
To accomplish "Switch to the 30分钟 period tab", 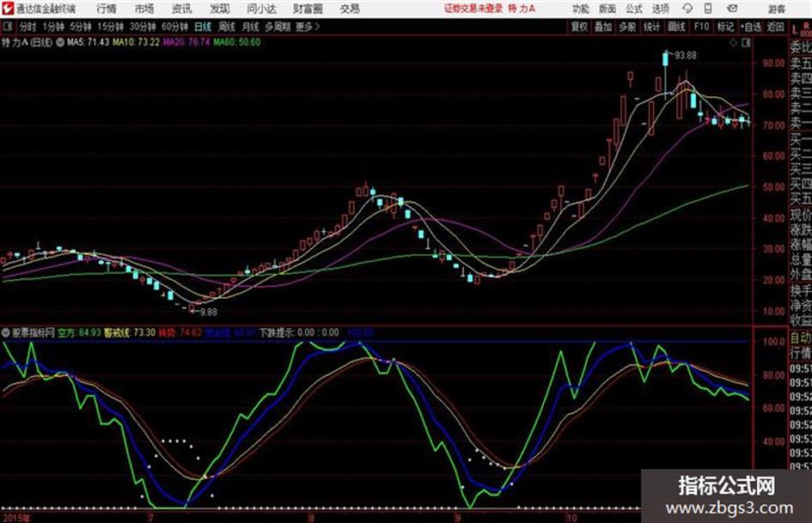I will point(143,27).
